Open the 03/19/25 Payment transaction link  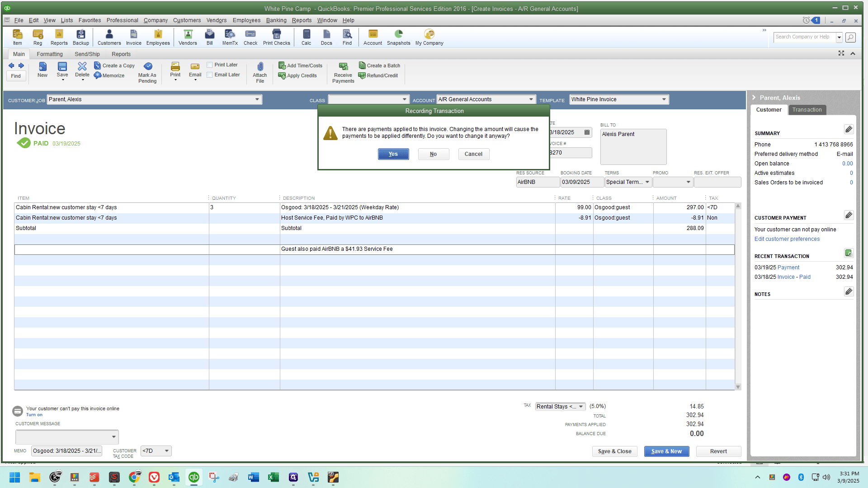(x=788, y=267)
